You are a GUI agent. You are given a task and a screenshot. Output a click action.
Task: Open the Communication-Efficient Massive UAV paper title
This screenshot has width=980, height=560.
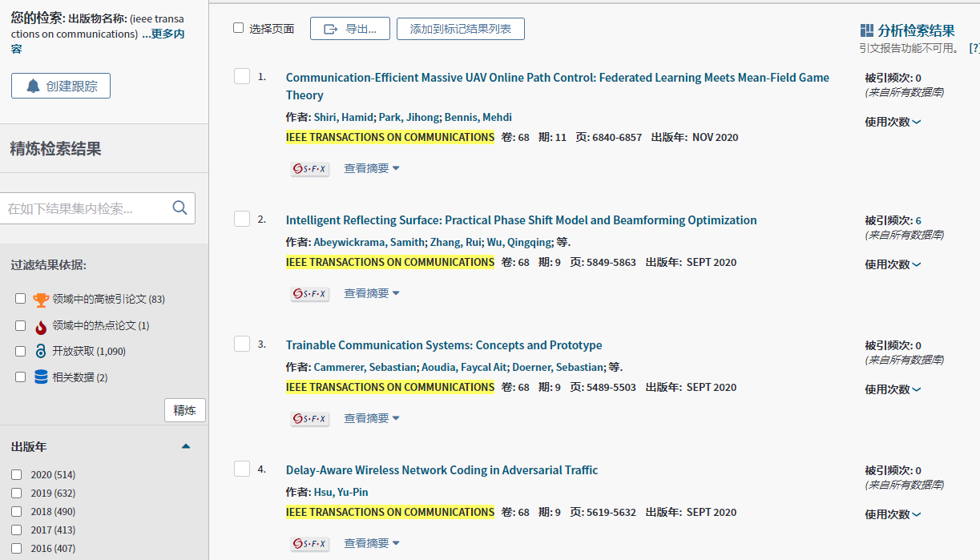[x=558, y=86]
